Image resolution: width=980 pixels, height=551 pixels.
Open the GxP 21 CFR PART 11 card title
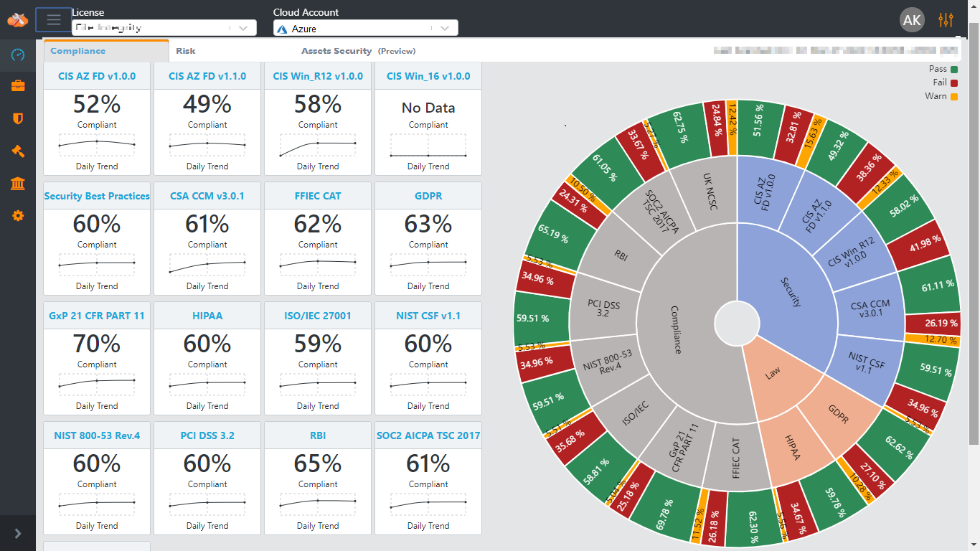97,316
